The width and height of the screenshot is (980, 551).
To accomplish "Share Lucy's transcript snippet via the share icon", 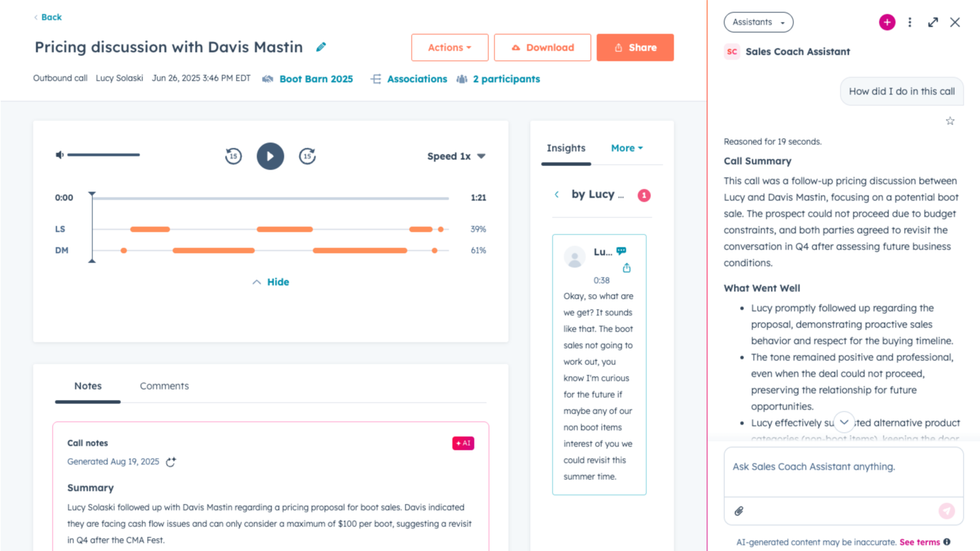I will [626, 269].
